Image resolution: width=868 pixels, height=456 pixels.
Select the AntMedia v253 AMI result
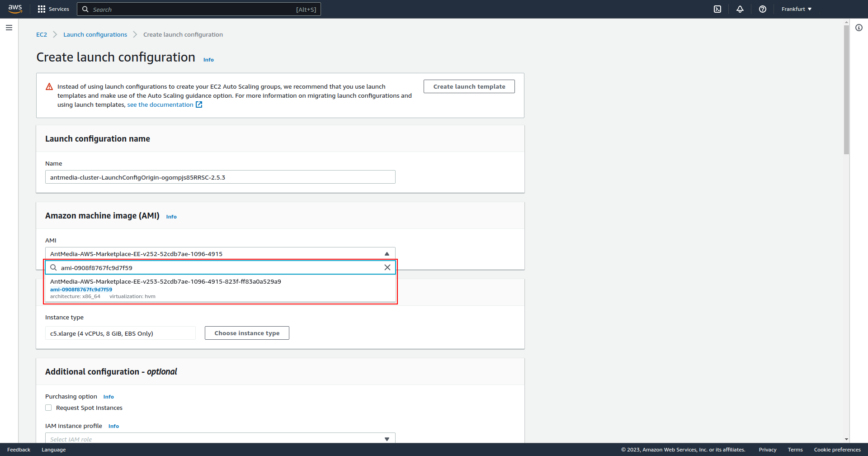click(x=220, y=288)
